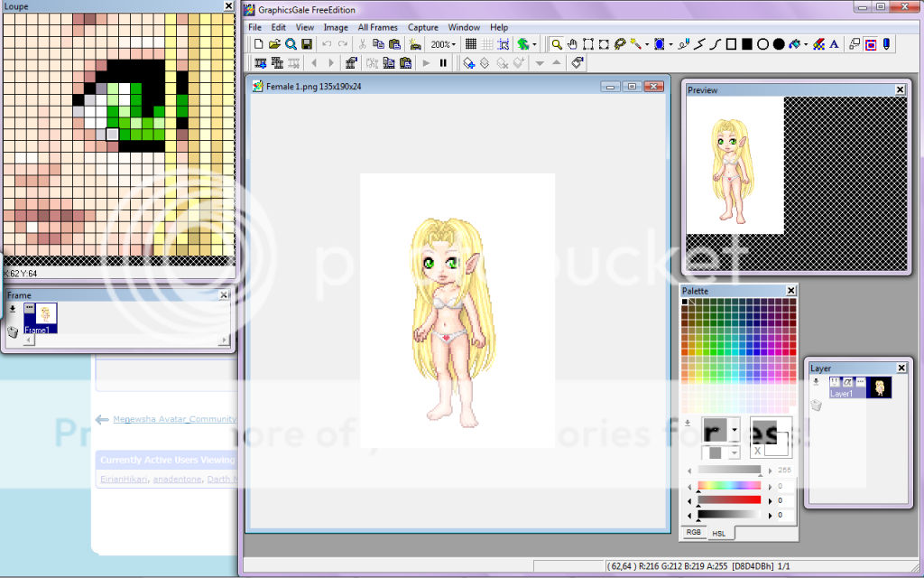Select the filled ellipse tool

pos(778,43)
